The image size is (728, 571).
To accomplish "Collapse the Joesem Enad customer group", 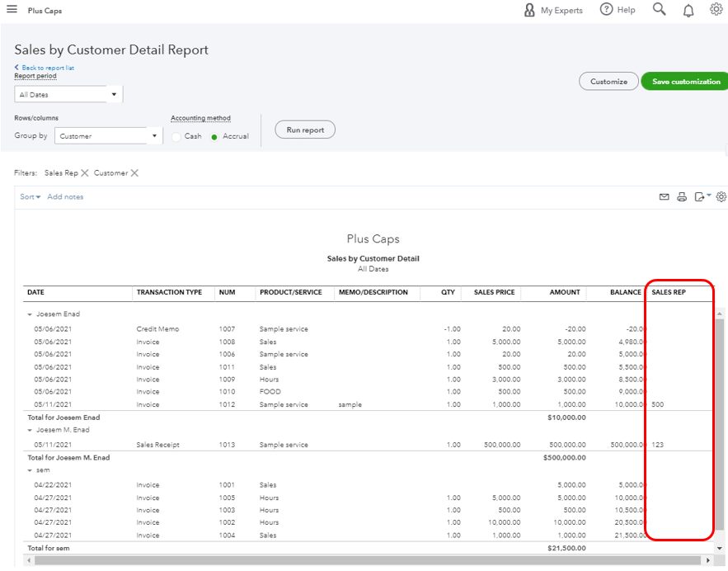I will (x=31, y=314).
